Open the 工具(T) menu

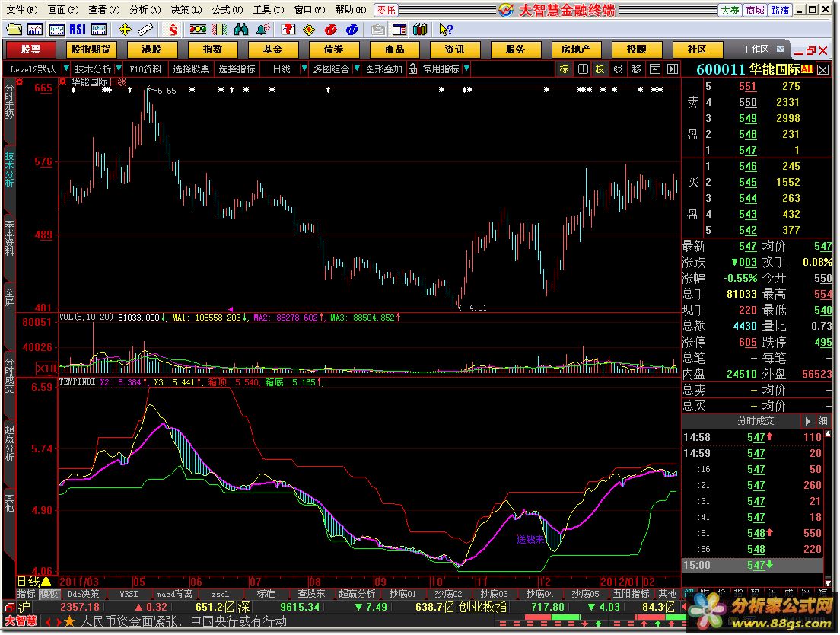click(x=269, y=10)
